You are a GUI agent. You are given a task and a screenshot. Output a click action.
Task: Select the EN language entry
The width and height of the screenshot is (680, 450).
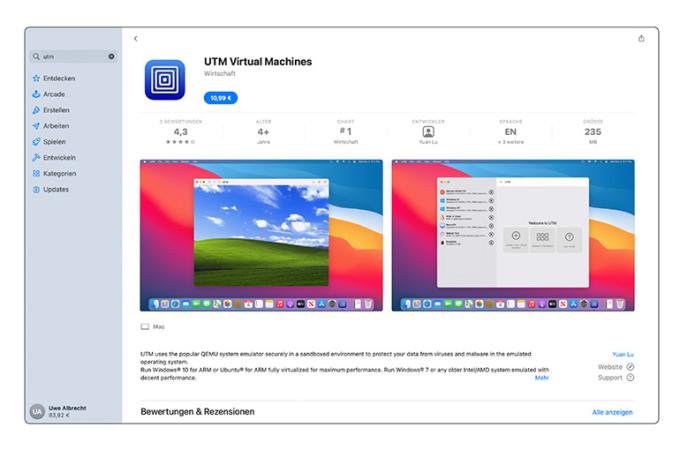[x=510, y=132]
